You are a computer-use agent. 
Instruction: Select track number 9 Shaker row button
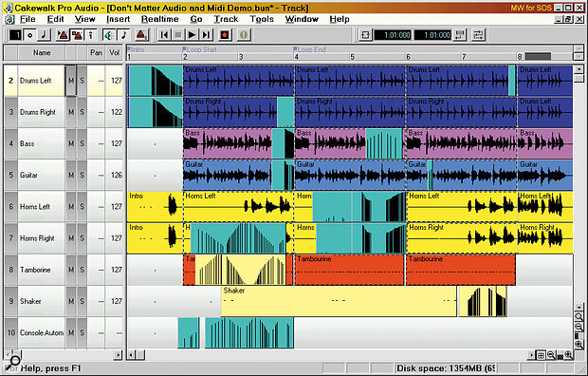[10, 302]
